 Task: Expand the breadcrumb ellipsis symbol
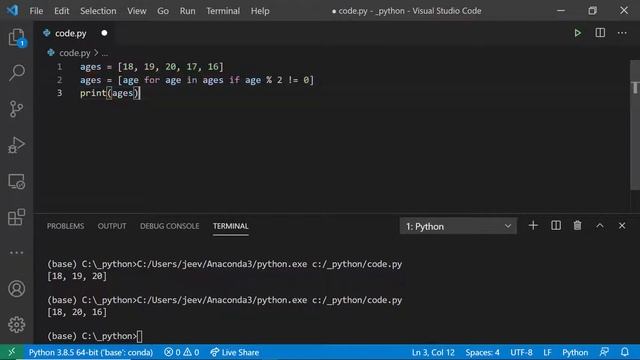tap(105, 53)
